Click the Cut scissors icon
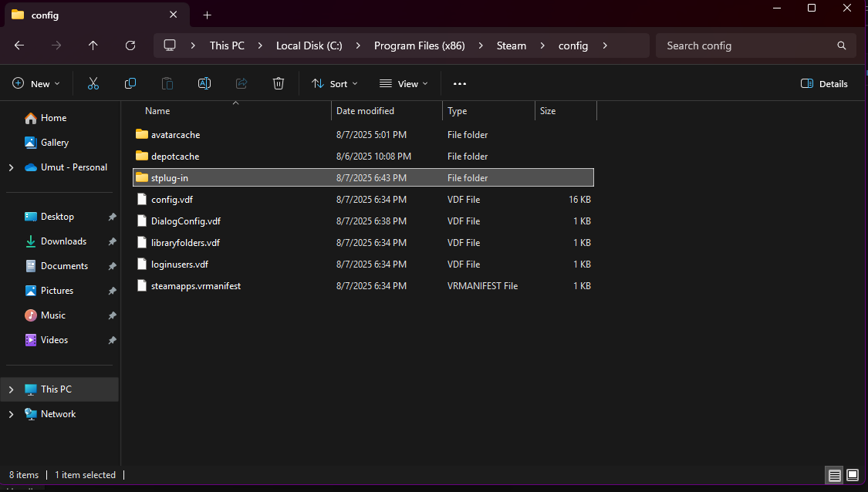 [93, 83]
